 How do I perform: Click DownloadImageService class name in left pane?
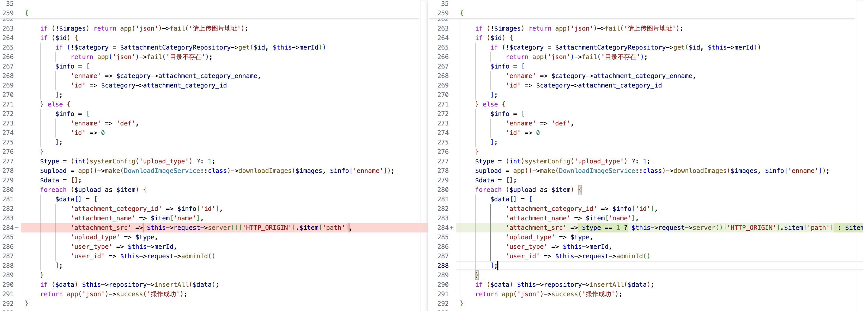click(x=162, y=171)
